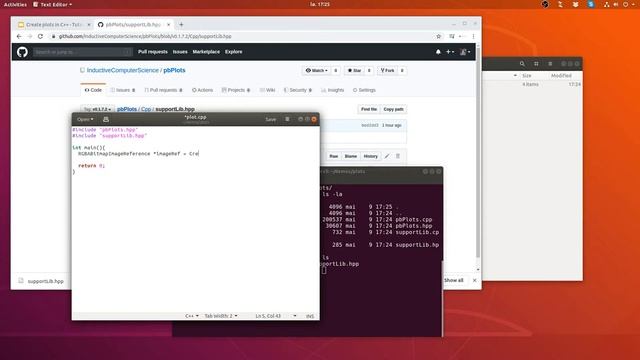
Task: Change C++ language mode in status bar
Action: click(192, 316)
